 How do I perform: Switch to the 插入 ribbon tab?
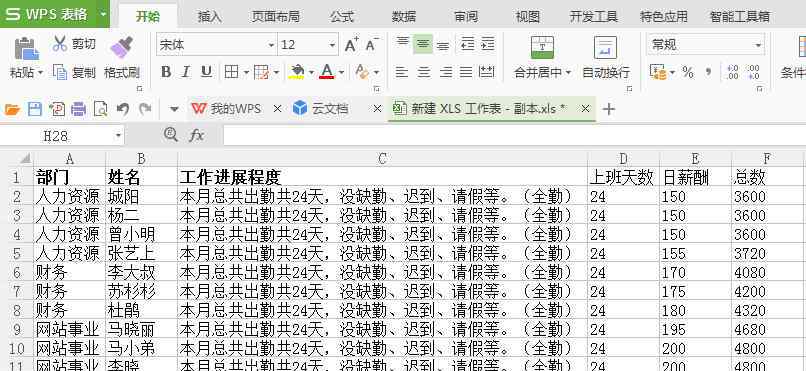210,16
